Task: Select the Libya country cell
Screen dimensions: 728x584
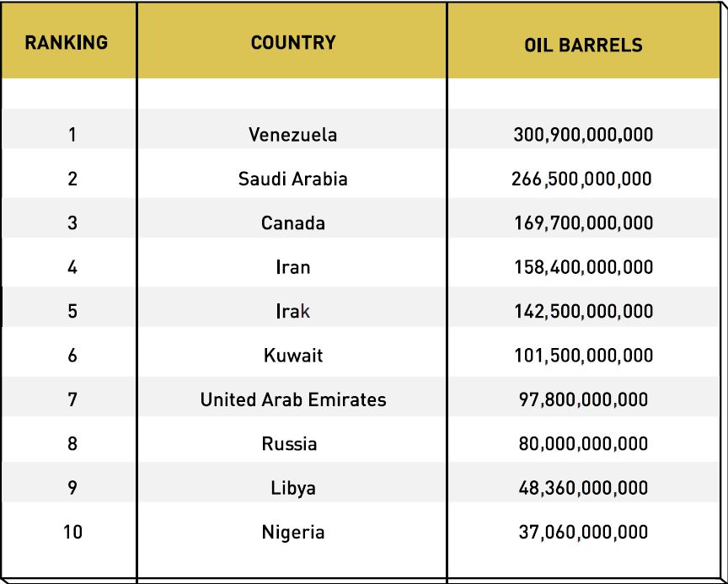Action: 293,488
